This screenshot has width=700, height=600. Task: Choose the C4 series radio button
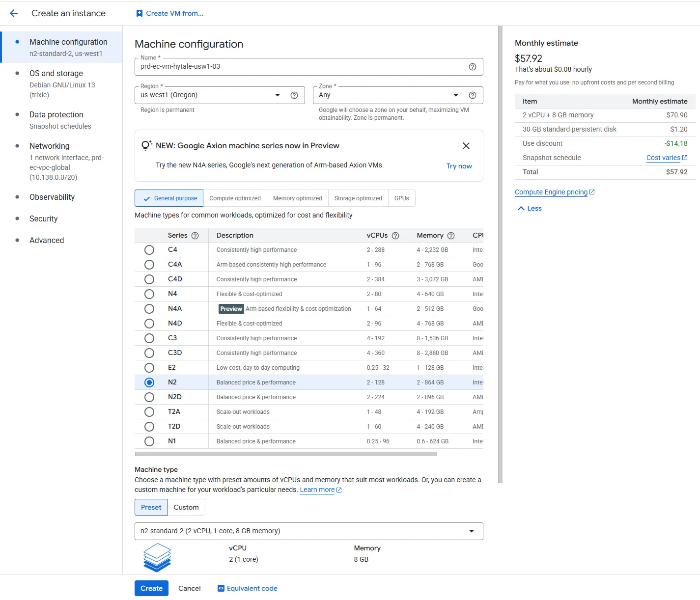(x=149, y=249)
